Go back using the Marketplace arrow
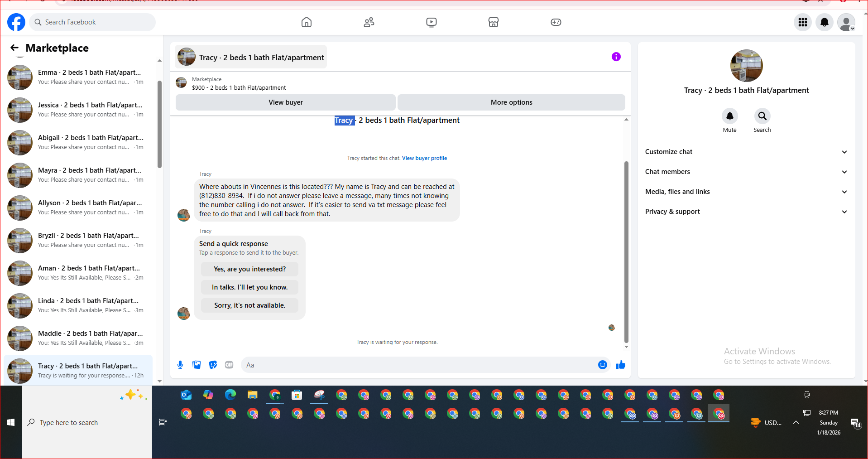 click(x=14, y=48)
